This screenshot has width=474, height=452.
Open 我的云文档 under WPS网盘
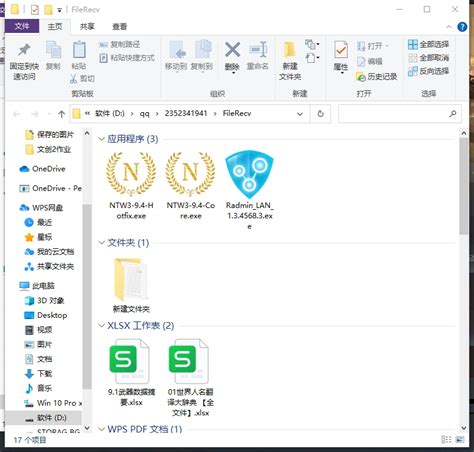tap(49, 252)
